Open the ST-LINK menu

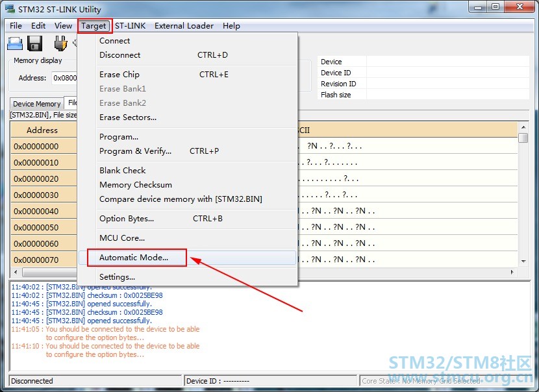coord(131,26)
